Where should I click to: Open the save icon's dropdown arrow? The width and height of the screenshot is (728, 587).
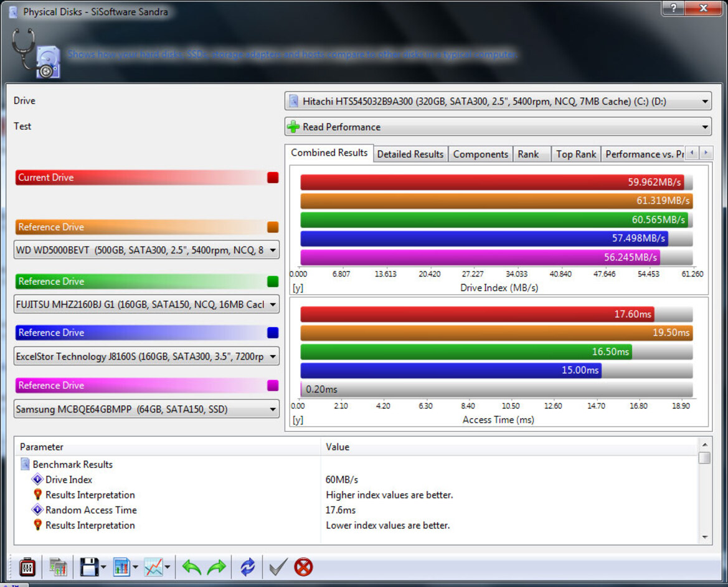click(x=103, y=567)
